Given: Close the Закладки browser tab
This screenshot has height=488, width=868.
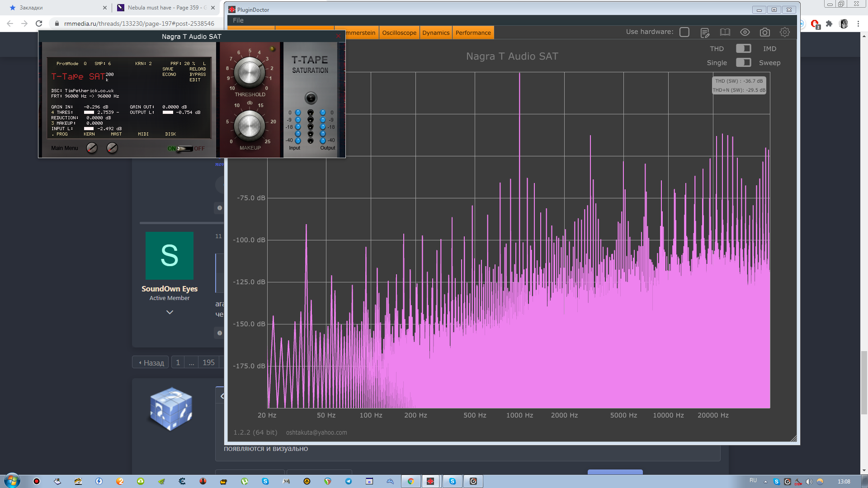Looking at the screenshot, I should [105, 8].
